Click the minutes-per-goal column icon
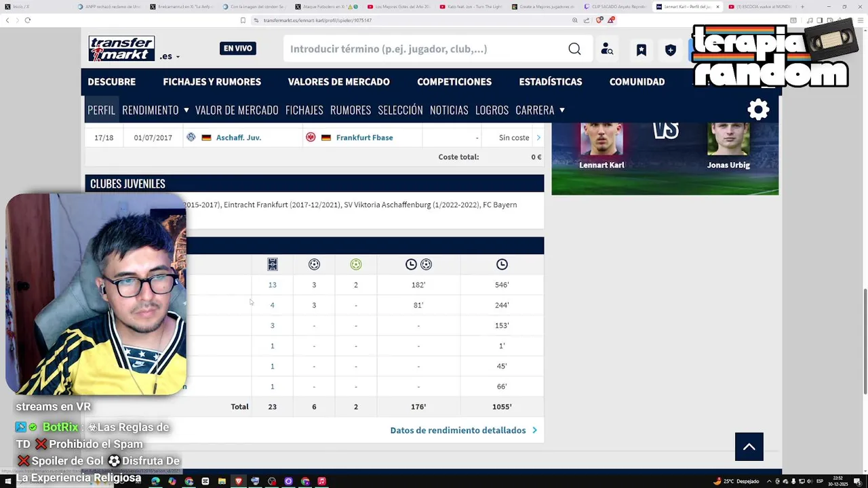 [418, 264]
